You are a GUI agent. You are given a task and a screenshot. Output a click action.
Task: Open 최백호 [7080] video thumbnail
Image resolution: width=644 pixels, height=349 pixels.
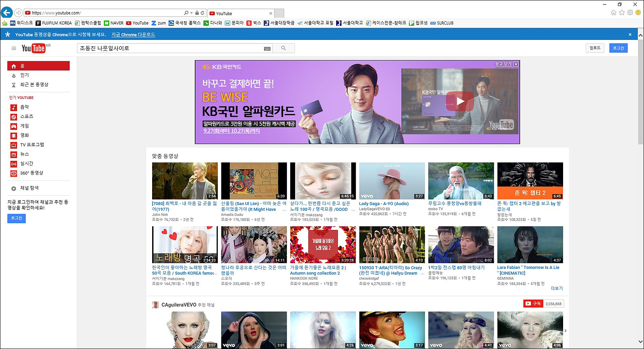pyautogui.click(x=185, y=181)
